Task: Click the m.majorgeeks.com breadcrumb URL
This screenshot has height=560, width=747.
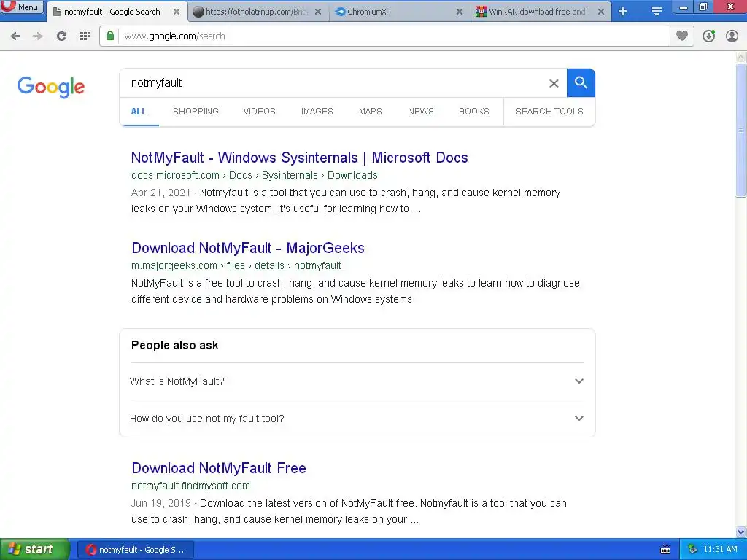Action: (x=236, y=265)
